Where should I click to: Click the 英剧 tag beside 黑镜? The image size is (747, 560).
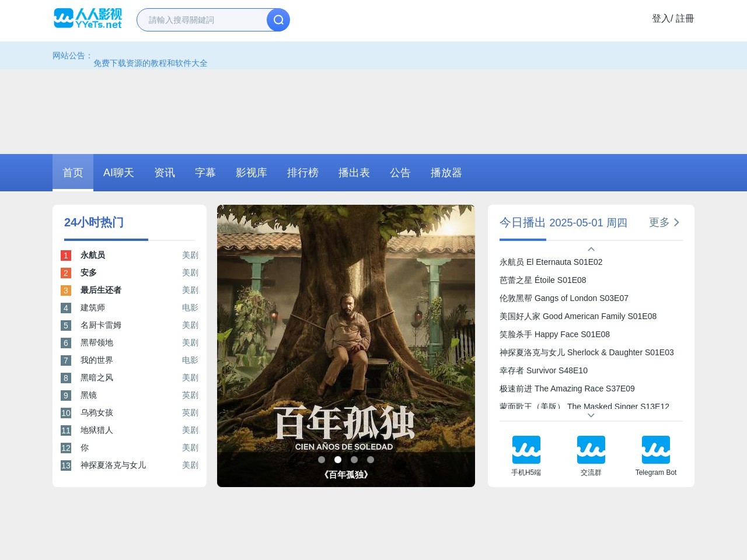click(190, 395)
